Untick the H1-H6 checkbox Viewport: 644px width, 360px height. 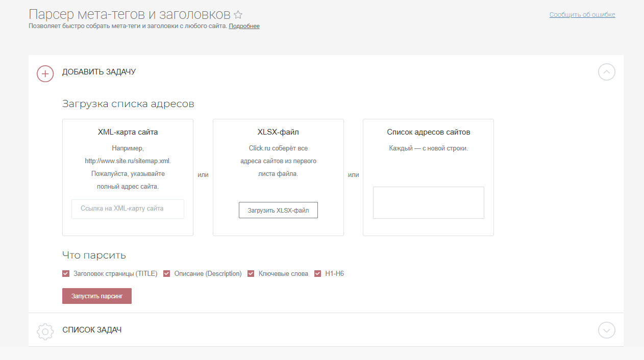(x=318, y=274)
